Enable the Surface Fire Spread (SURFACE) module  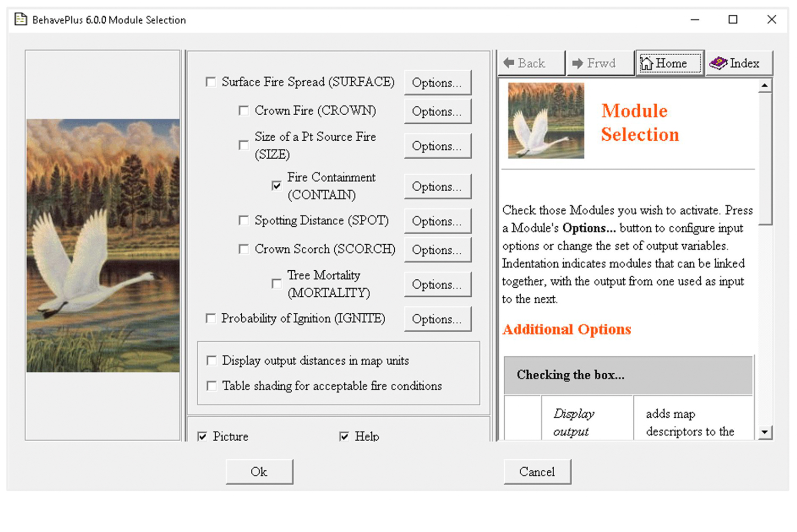(211, 82)
